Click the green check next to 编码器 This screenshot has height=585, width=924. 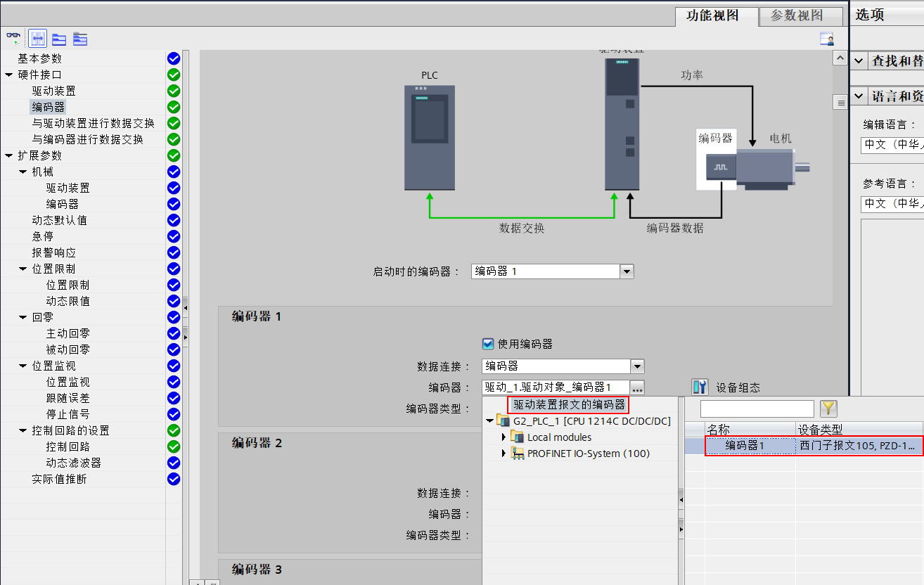[x=174, y=107]
